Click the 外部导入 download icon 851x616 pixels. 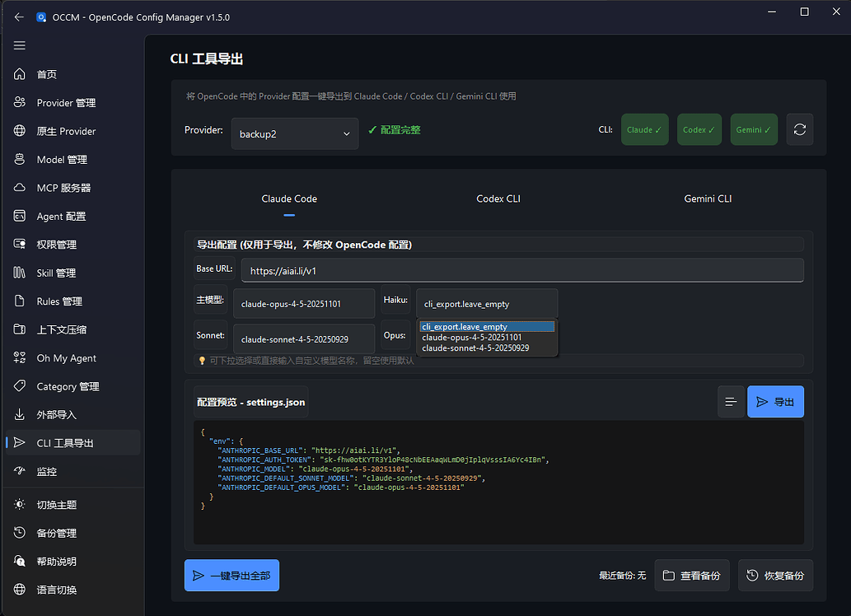(20, 414)
